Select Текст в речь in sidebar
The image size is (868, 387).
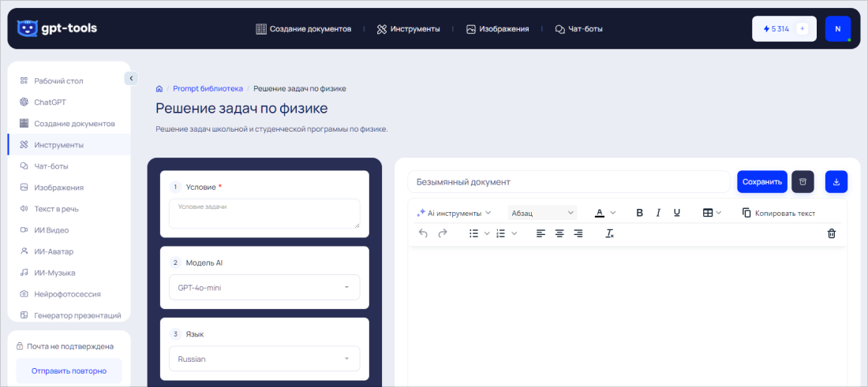(56, 209)
